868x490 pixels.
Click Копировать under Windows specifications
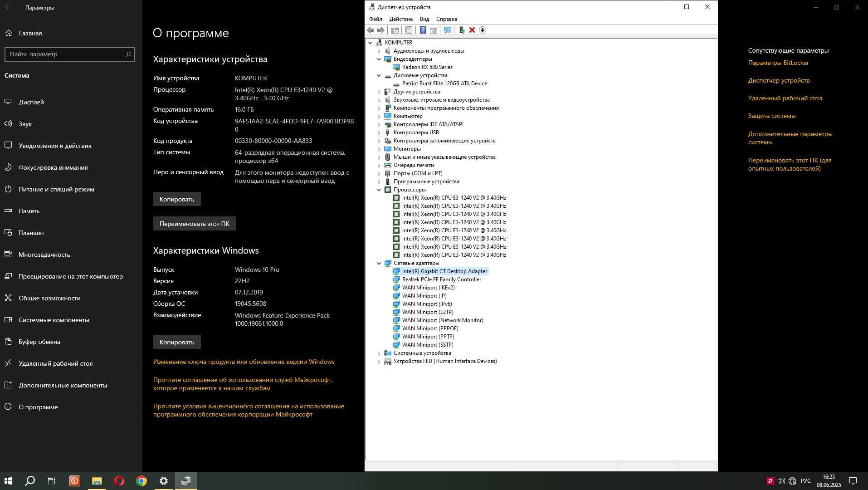click(x=177, y=342)
